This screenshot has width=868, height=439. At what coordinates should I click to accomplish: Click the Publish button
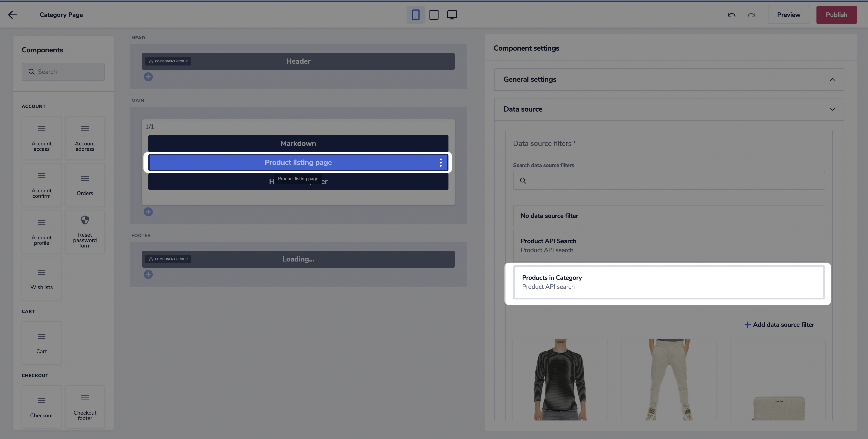(836, 15)
